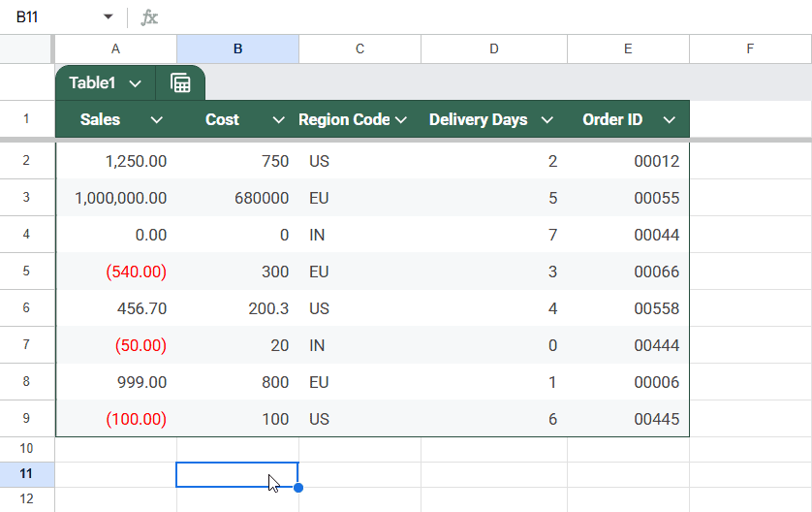812x512 pixels.
Task: Select Order ID cell 00044
Action: tap(628, 235)
